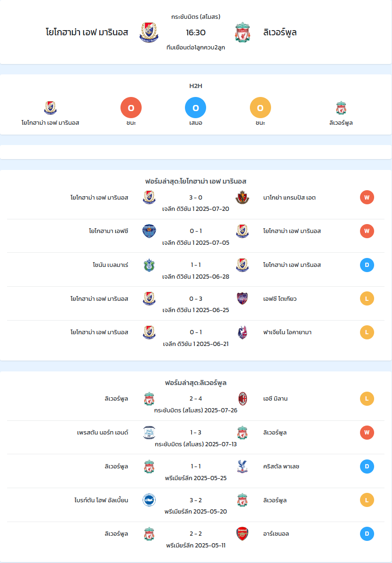Open the 3 - 0 score of the Nagoya match
Viewport: 392px width, 563px height.
pos(196,198)
